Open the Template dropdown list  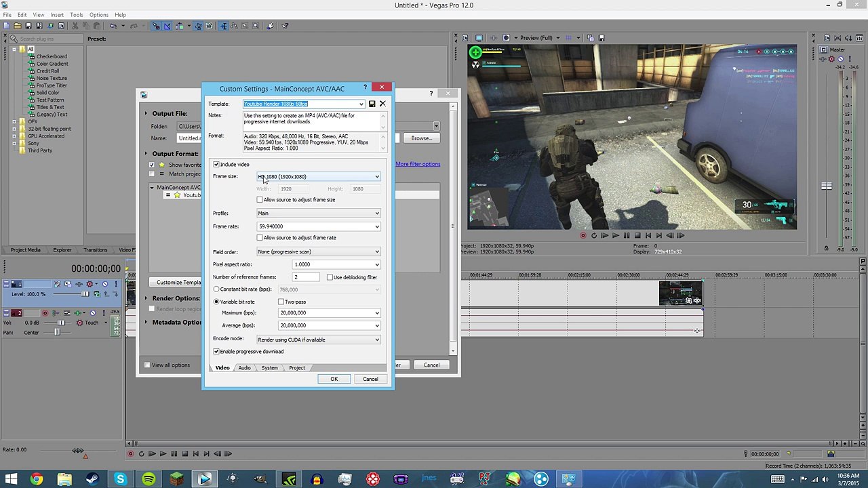361,104
